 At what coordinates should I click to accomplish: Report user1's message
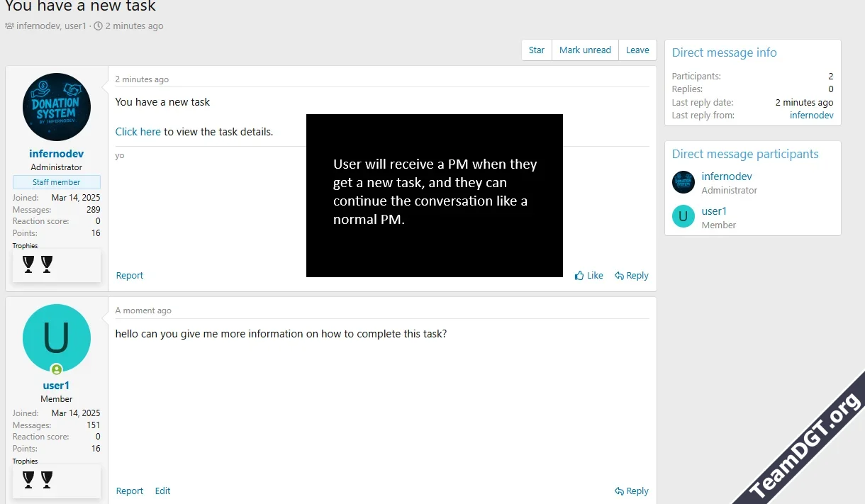130,491
